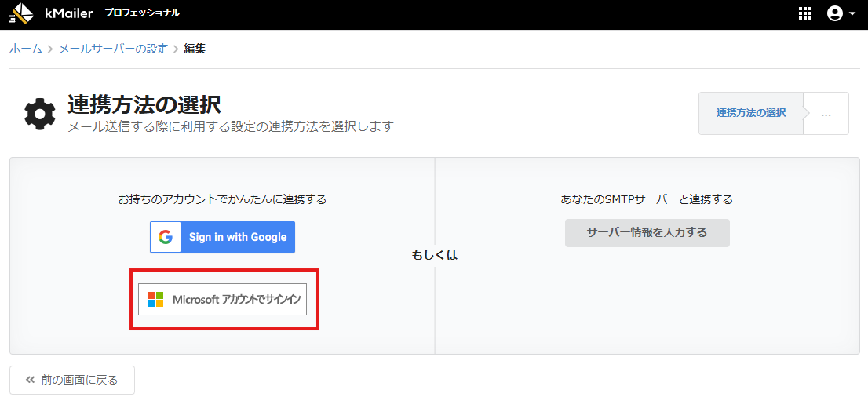Open メールサーバーの設定 breadcrumb link
The height and width of the screenshot is (401, 868).
click(x=113, y=49)
